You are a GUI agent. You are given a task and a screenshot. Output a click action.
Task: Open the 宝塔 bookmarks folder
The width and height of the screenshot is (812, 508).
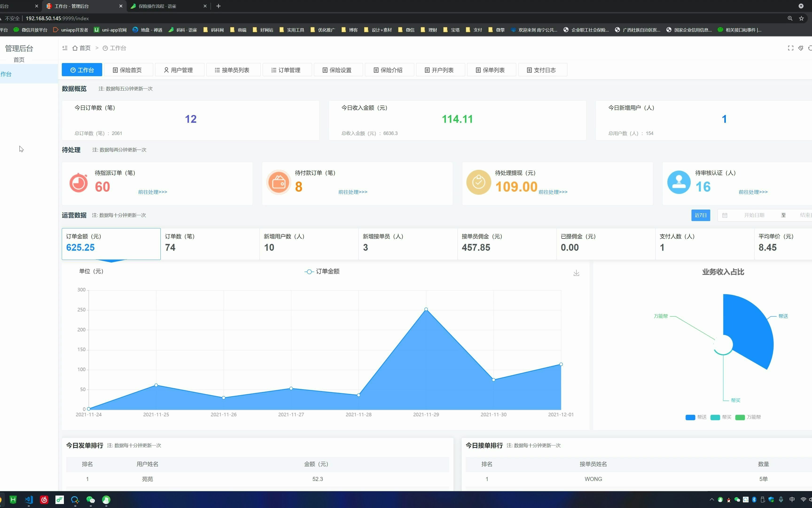coord(451,30)
